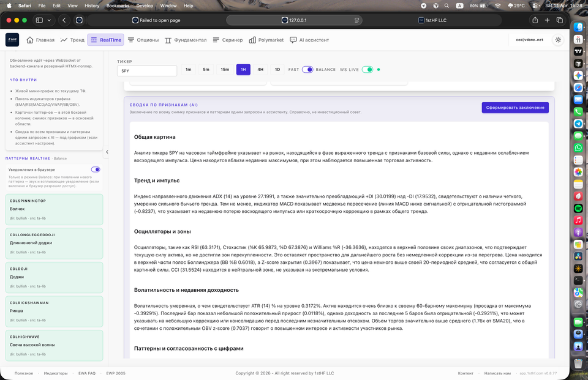Turn off Уведомления в браузере notifications
This screenshot has height=380, width=588.
click(96, 170)
